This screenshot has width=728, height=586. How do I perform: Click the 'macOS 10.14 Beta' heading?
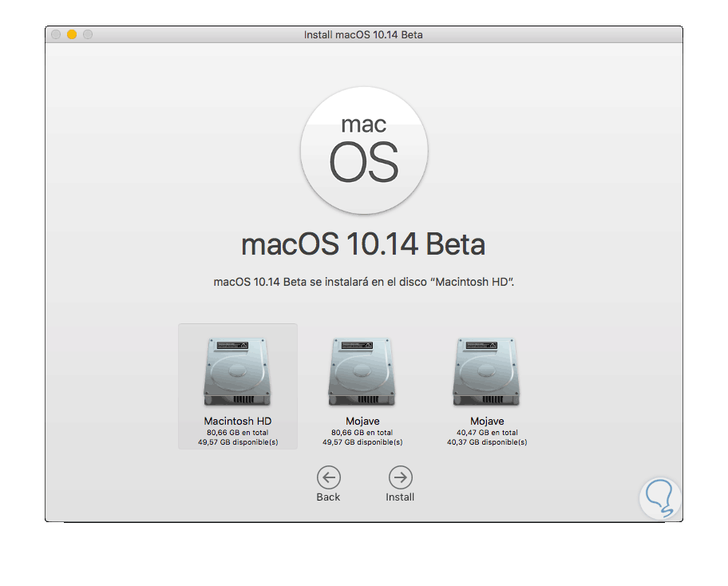(363, 244)
